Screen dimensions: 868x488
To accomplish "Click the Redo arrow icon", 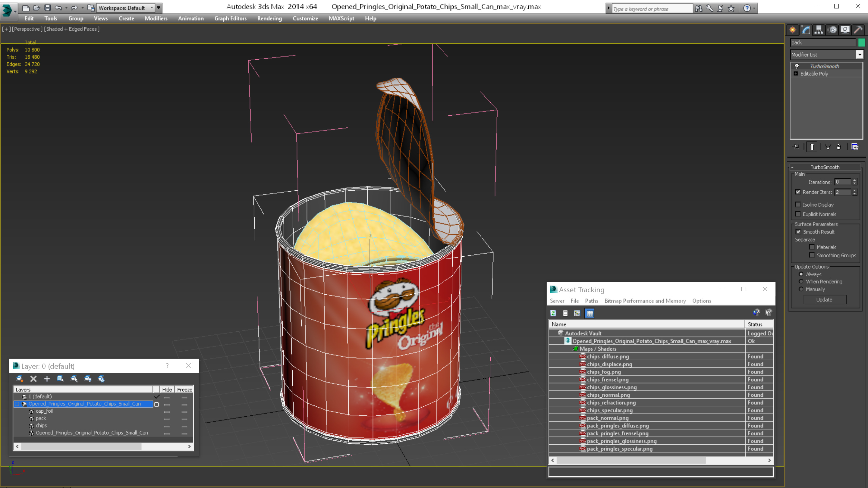I will point(74,8).
